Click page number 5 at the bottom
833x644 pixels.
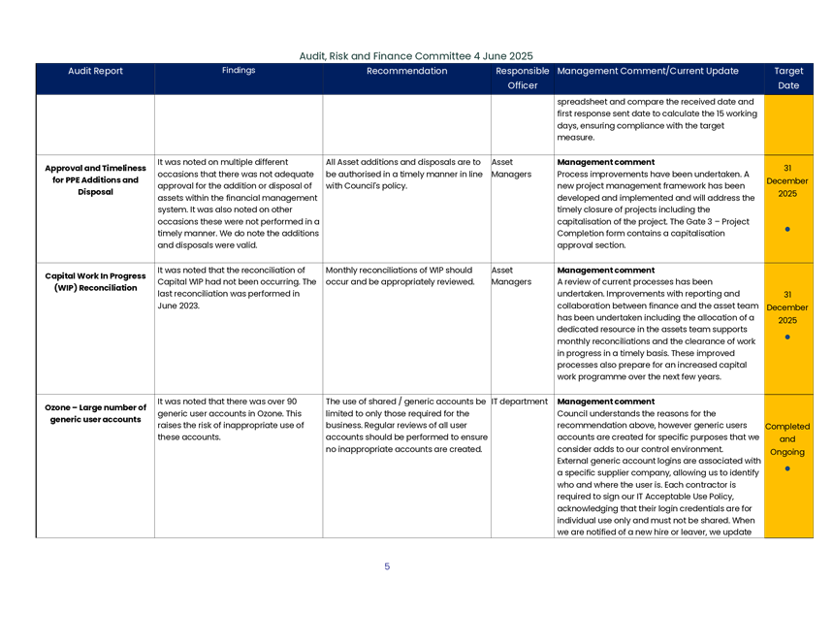click(387, 566)
